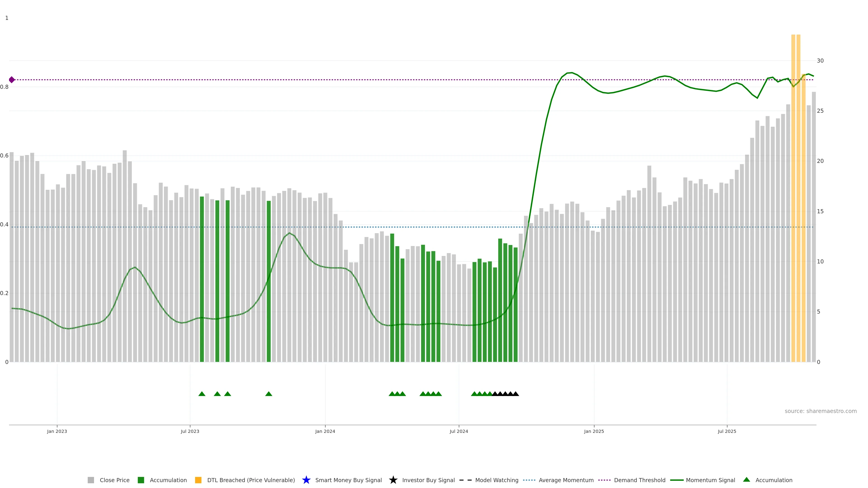Click the orange DTL Breached legend swatch
The width and height of the screenshot is (868, 488).
point(198,480)
